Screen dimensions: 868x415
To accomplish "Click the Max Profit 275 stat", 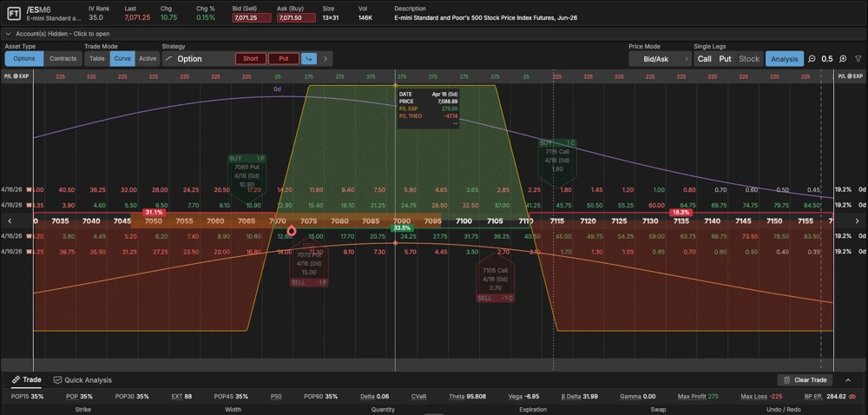I will coord(698,396).
